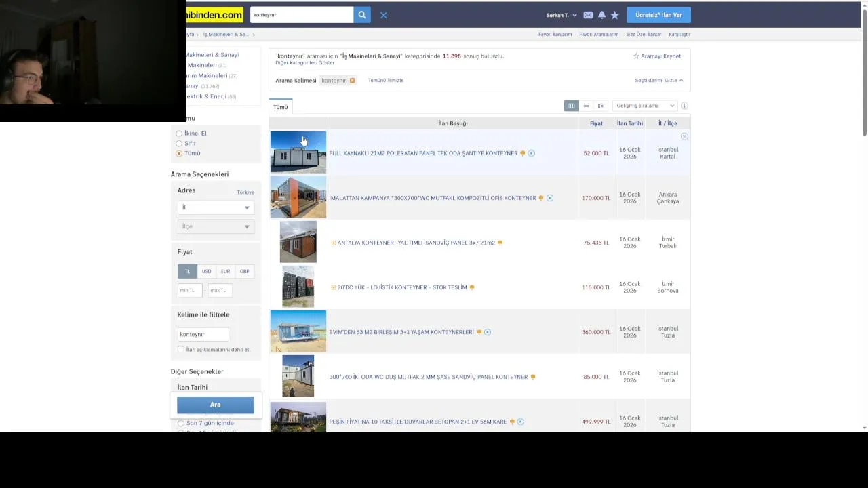Choose TL currency
The width and height of the screenshot is (868, 488).
click(187, 271)
